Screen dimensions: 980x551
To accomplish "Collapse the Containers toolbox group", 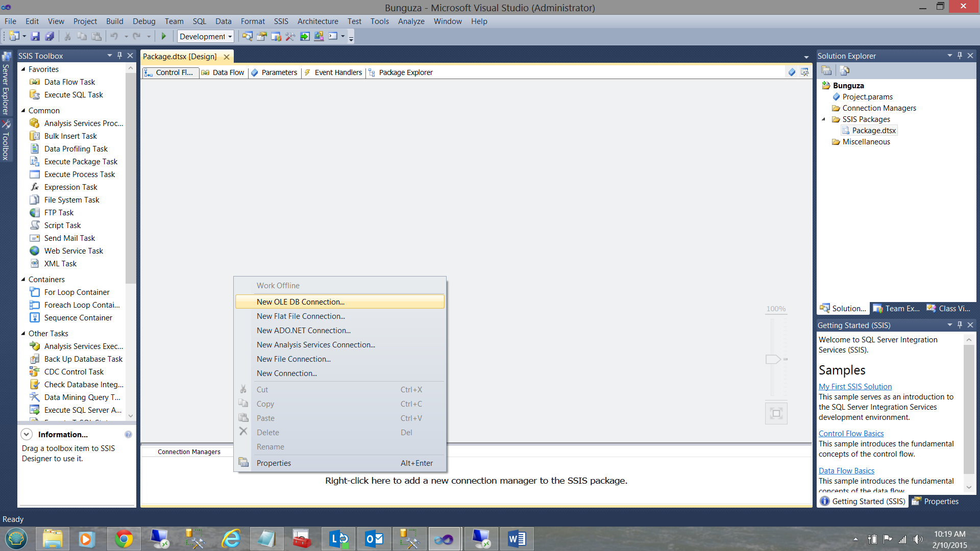I will point(23,280).
